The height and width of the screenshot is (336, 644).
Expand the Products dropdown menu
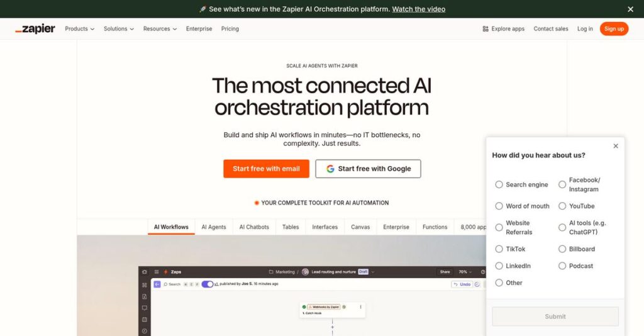click(80, 29)
